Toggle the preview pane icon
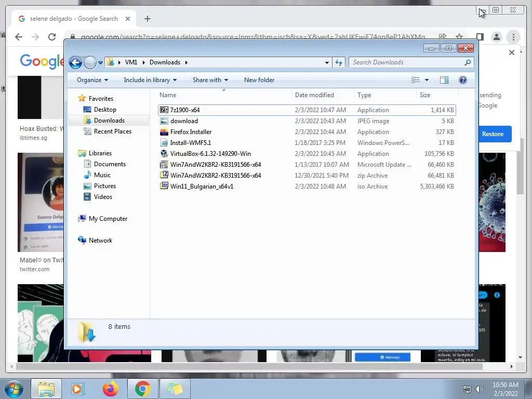Screen dimensions: 532x399 click(444, 80)
